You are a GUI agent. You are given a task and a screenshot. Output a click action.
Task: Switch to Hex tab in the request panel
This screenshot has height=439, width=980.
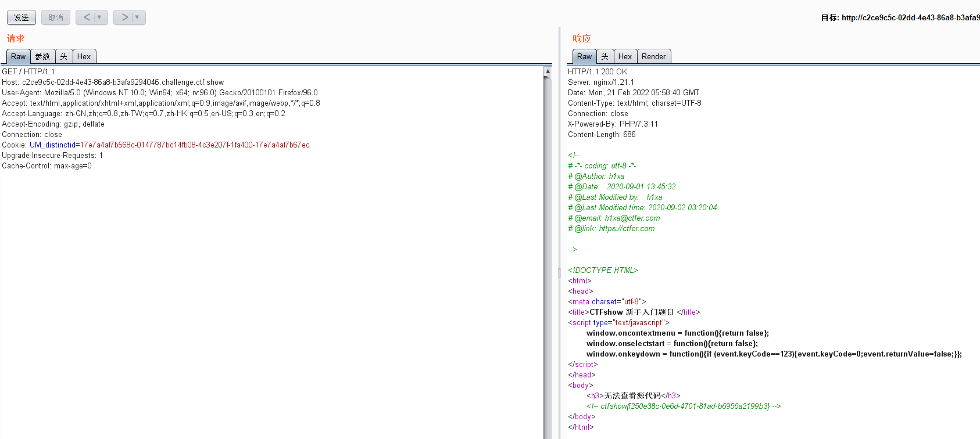point(84,56)
